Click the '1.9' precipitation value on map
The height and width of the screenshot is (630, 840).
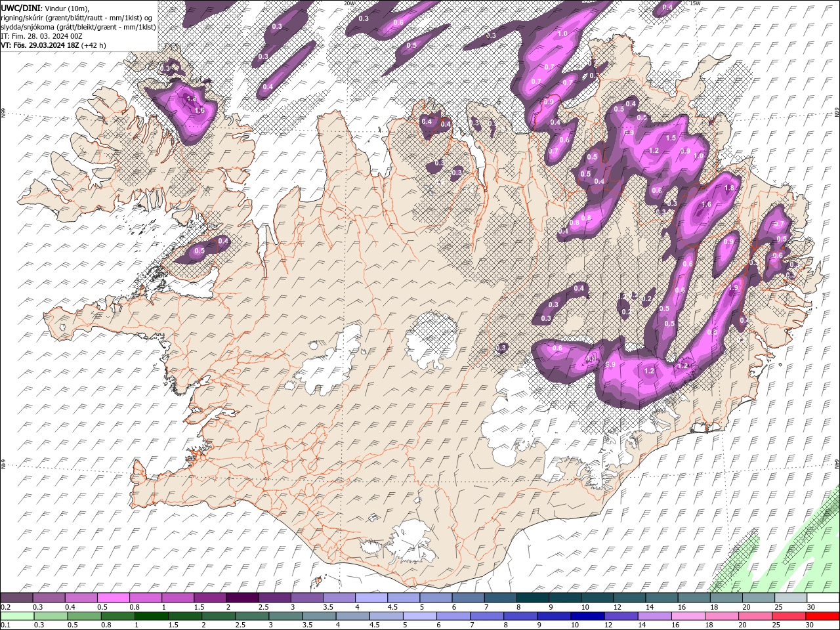click(734, 287)
